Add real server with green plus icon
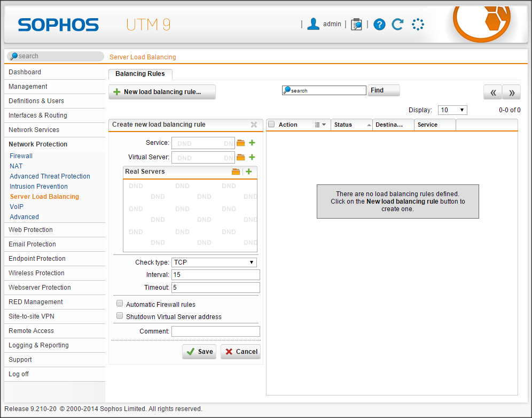Screen dimensions: 532x418 pos(249,172)
